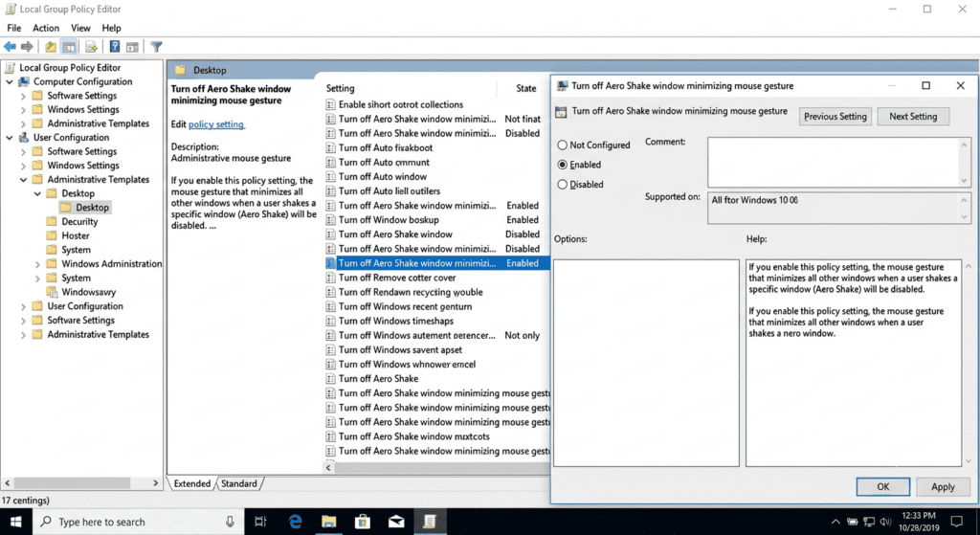Open the Help menu
980x535 pixels.
point(111,28)
